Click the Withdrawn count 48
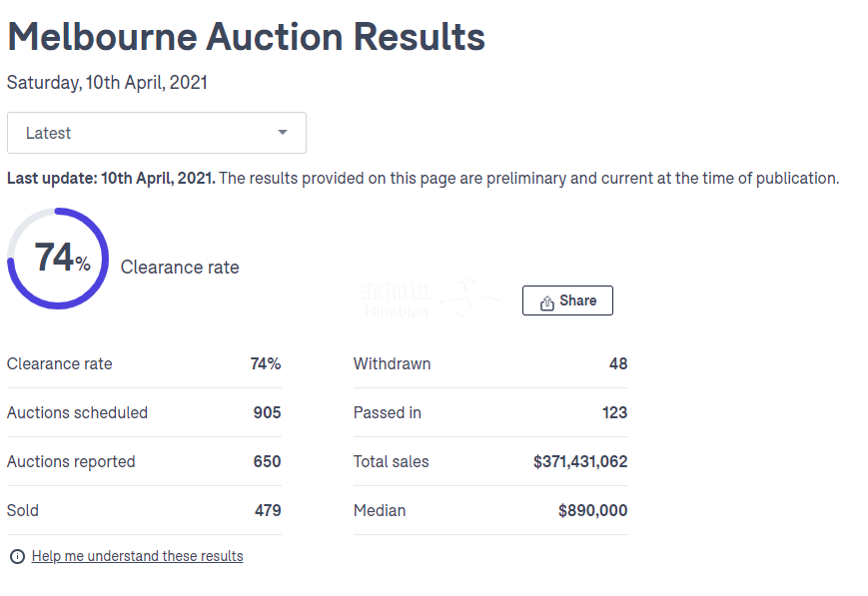The image size is (868, 596). [x=618, y=364]
